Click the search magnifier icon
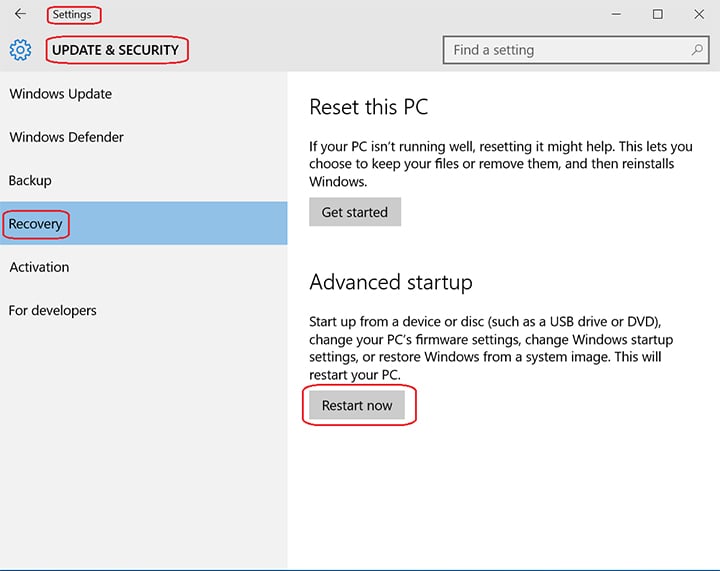 [x=697, y=50]
